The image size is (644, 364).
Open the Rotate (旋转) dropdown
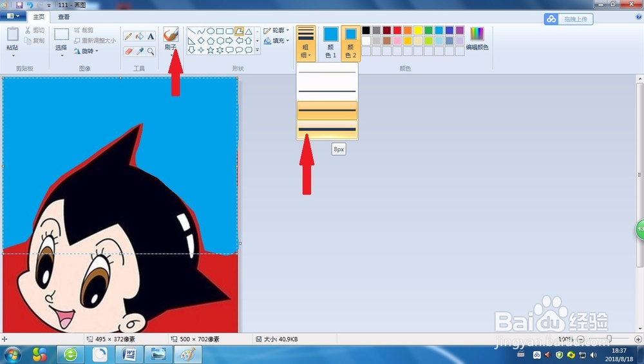pyautogui.click(x=86, y=52)
